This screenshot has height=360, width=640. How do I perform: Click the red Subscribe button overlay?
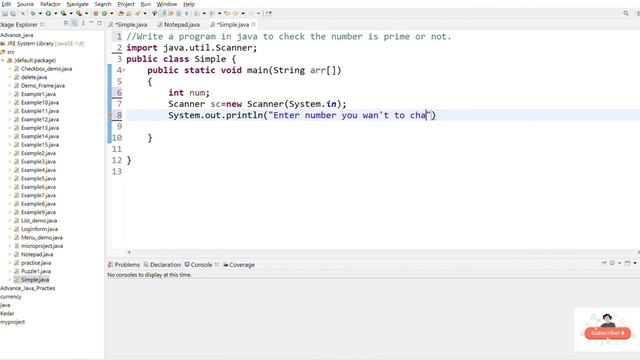pyautogui.click(x=607, y=333)
